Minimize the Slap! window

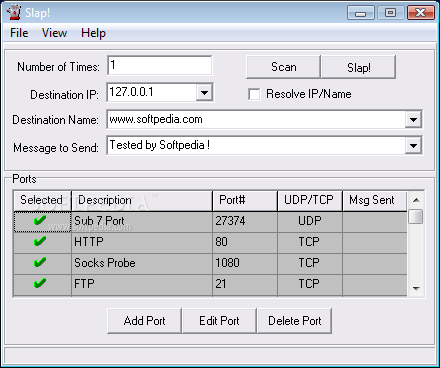click(361, 13)
